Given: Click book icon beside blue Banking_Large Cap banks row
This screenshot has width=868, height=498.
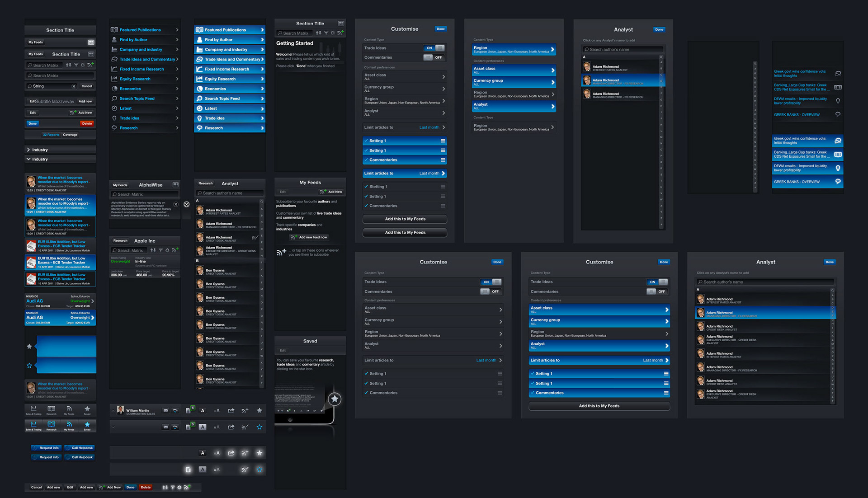Looking at the screenshot, I should coord(838,155).
